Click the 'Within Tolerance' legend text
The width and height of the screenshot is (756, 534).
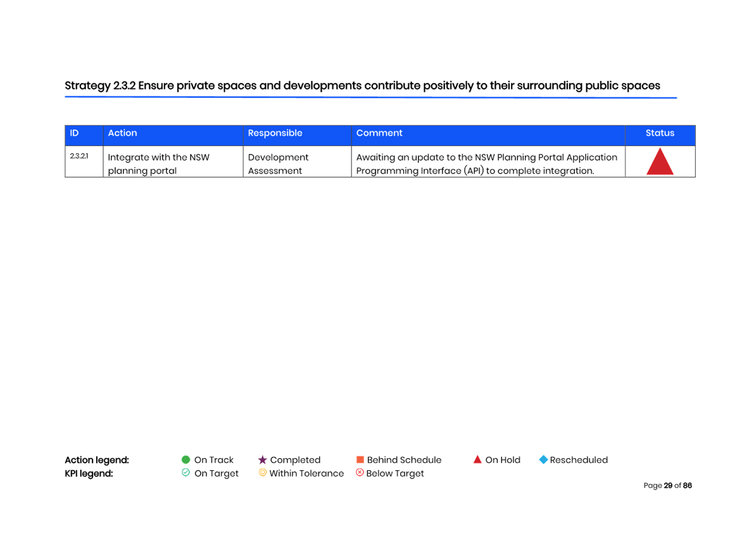(306, 473)
